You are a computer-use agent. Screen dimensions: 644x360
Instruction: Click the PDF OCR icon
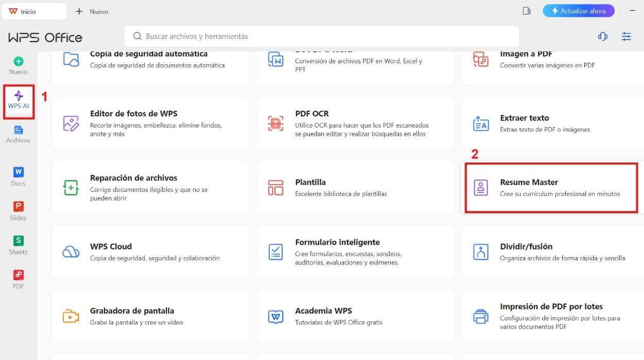[x=276, y=123]
